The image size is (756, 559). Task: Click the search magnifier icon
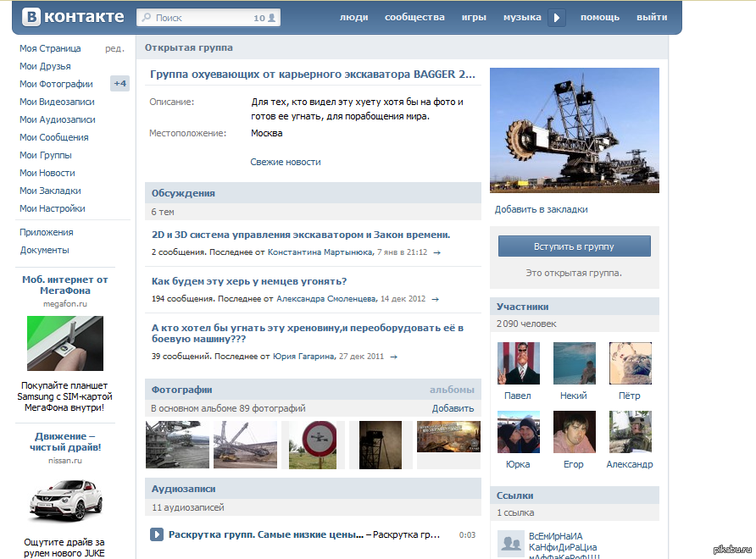click(147, 17)
